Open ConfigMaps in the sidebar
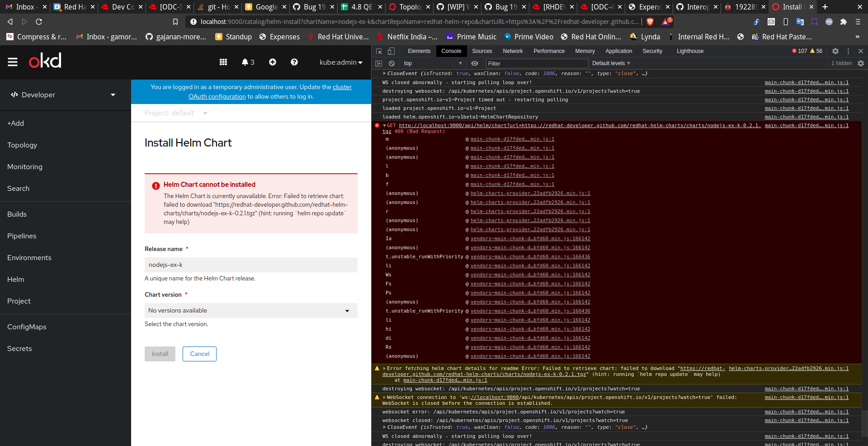 click(66, 327)
